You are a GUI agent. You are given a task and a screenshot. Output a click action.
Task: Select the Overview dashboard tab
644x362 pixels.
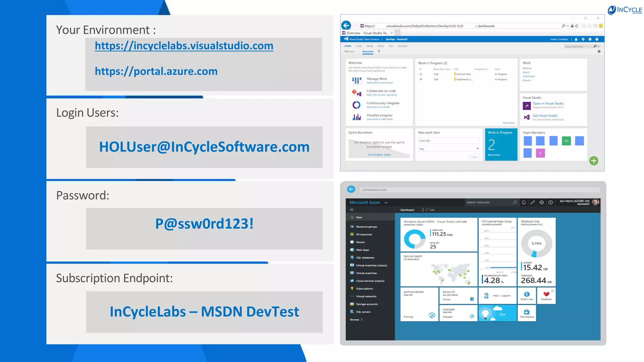pos(368,52)
